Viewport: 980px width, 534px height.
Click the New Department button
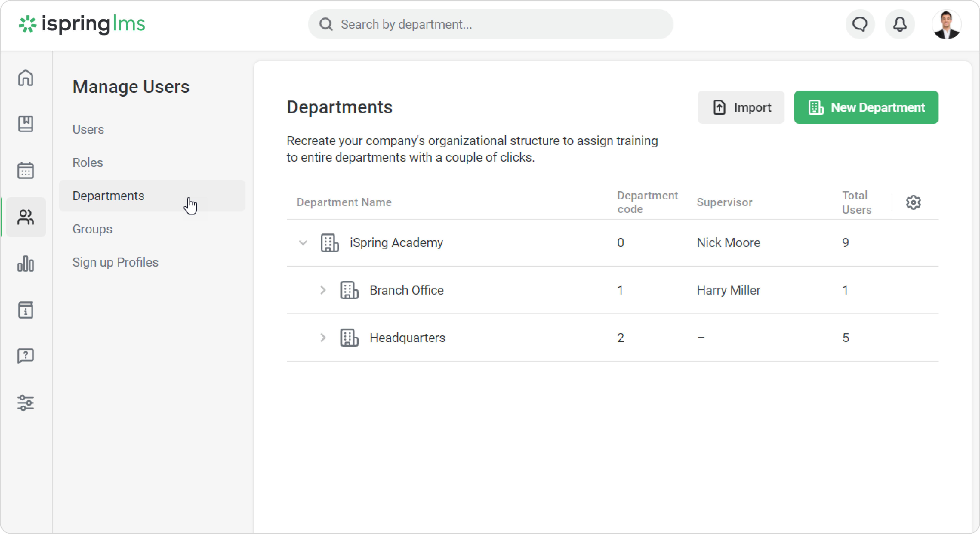[866, 107]
